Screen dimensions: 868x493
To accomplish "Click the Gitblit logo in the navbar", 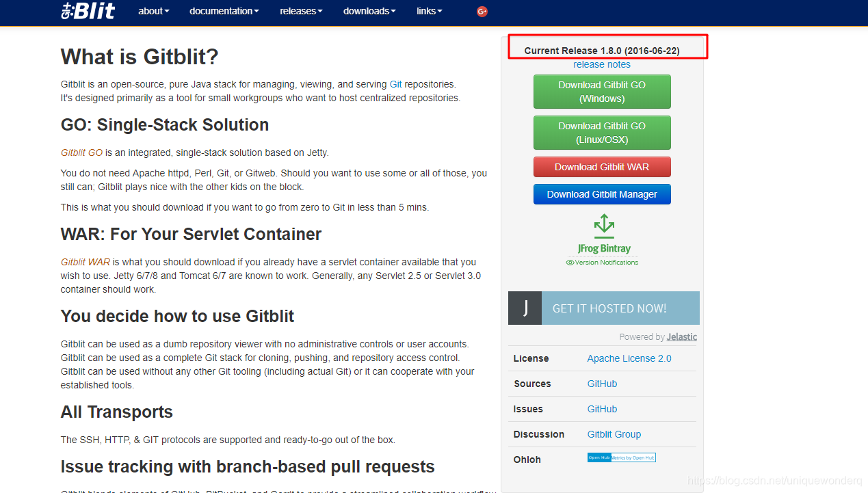I will pos(88,10).
